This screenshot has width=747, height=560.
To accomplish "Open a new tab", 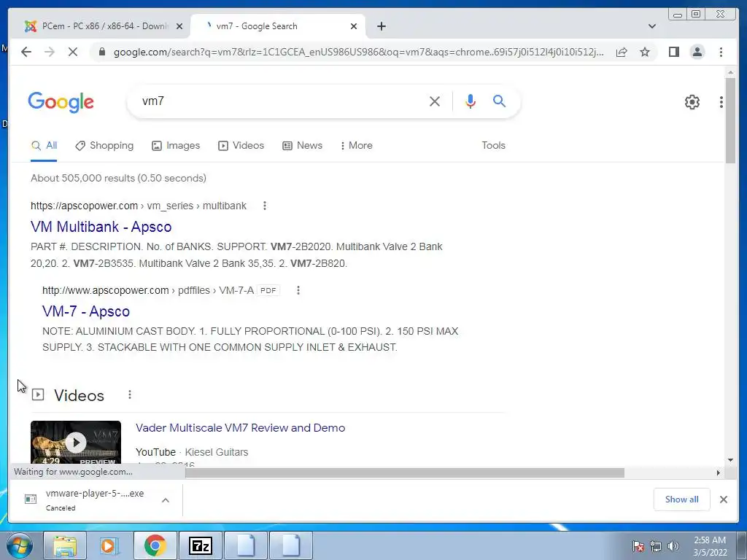I will (x=381, y=26).
